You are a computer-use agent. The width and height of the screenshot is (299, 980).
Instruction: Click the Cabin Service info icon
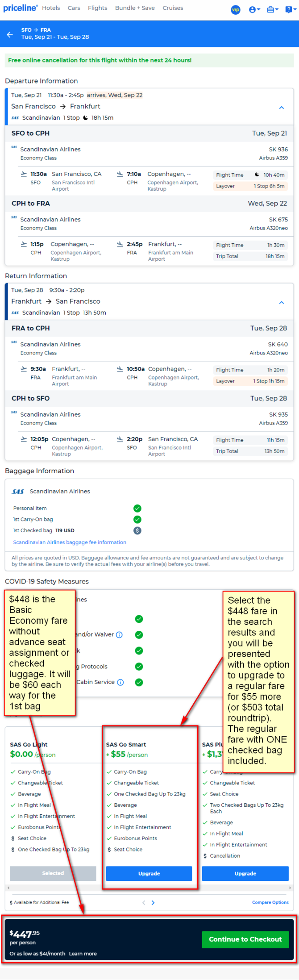click(120, 682)
